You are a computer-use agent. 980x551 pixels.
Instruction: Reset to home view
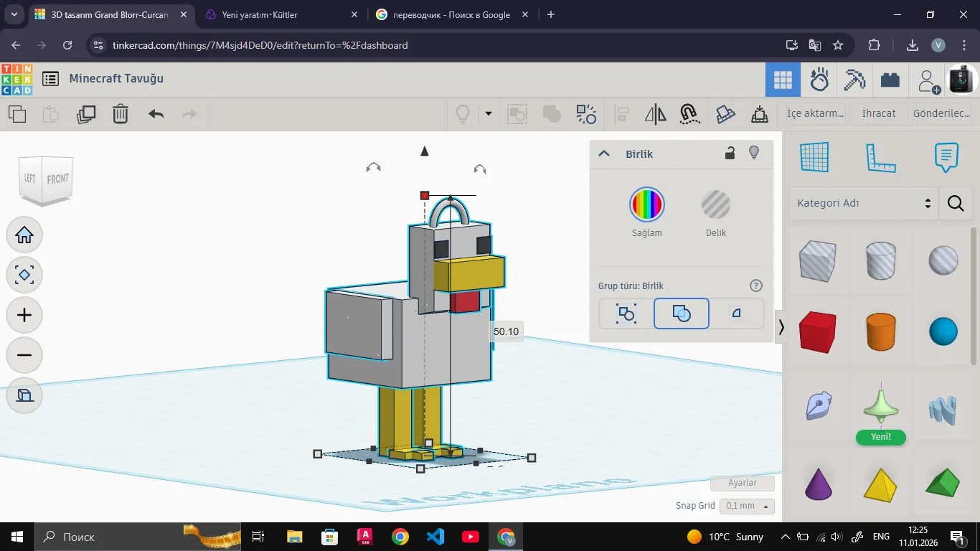tap(24, 235)
